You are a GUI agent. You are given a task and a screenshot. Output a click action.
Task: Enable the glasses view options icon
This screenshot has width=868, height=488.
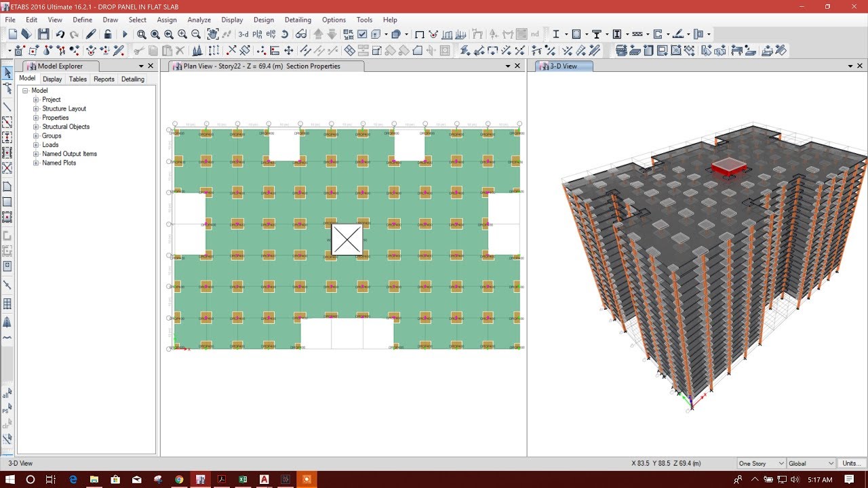302,34
